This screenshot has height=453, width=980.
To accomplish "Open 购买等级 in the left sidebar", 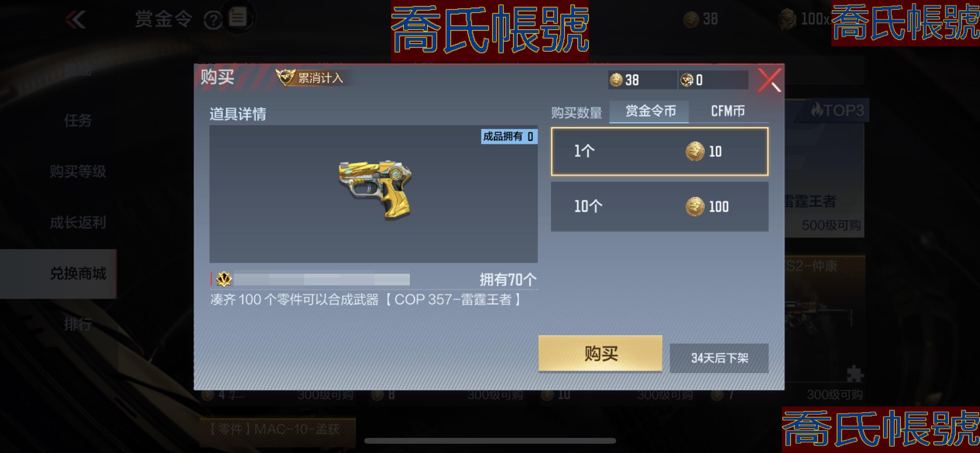I will tap(78, 172).
